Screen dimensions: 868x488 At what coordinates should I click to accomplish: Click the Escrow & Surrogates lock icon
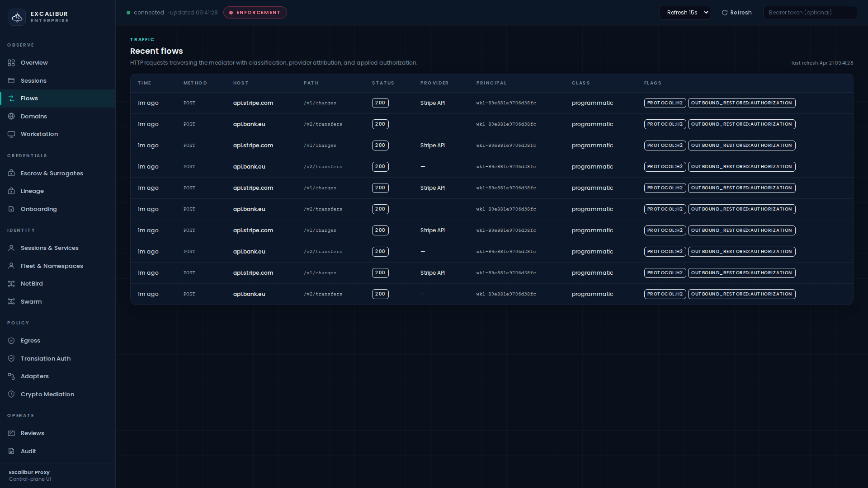coord(11,173)
